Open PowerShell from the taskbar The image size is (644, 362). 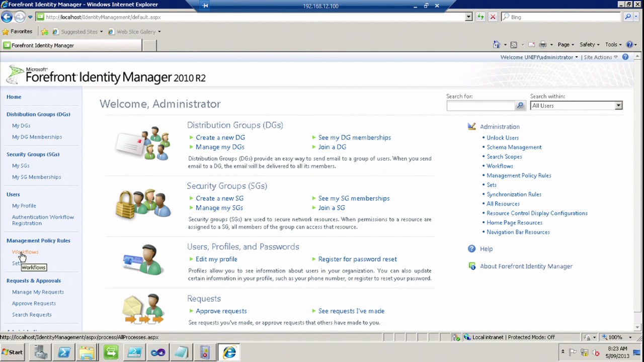tap(64, 352)
